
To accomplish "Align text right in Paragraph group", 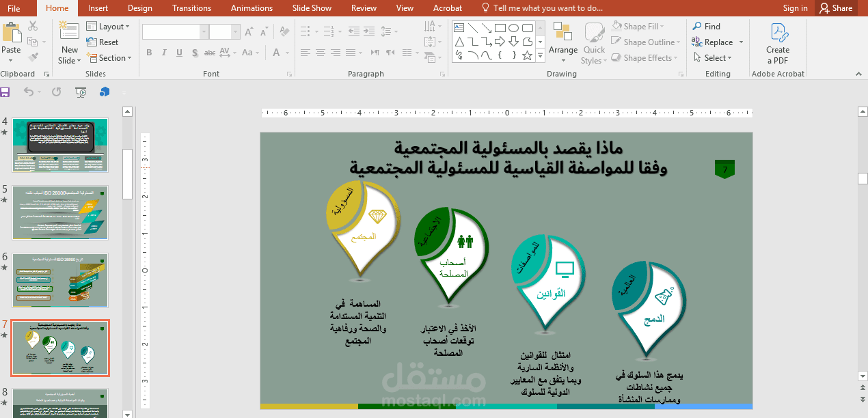I will pyautogui.click(x=336, y=53).
